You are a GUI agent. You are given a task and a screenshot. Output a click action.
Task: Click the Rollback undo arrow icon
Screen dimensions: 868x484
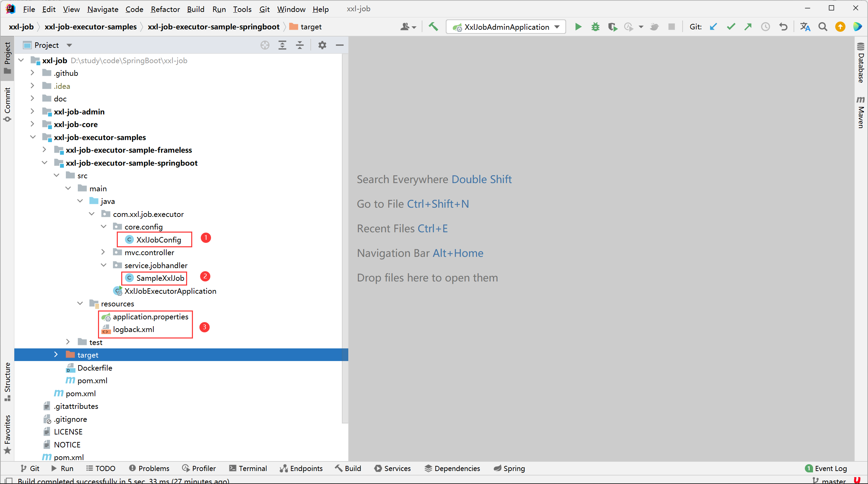point(783,27)
